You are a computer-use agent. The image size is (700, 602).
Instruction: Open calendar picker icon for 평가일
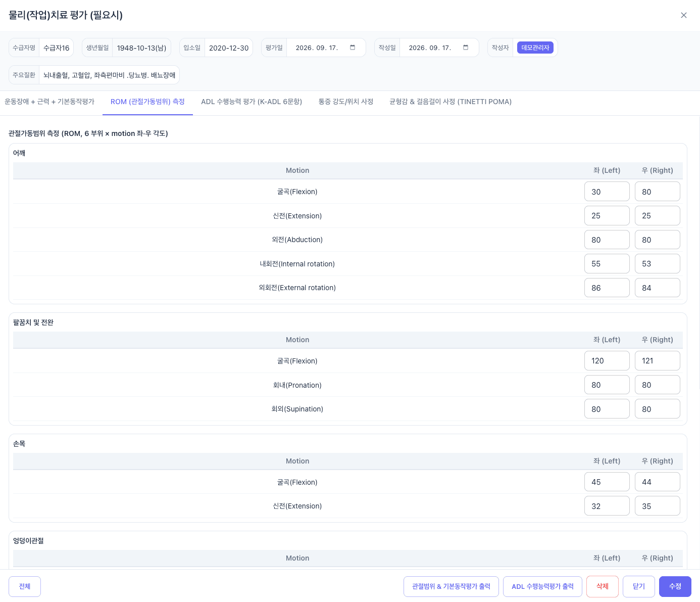click(x=353, y=48)
